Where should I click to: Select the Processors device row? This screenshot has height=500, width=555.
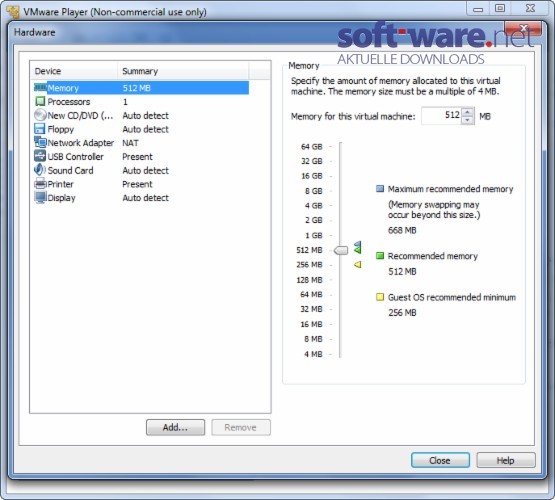coord(141,102)
